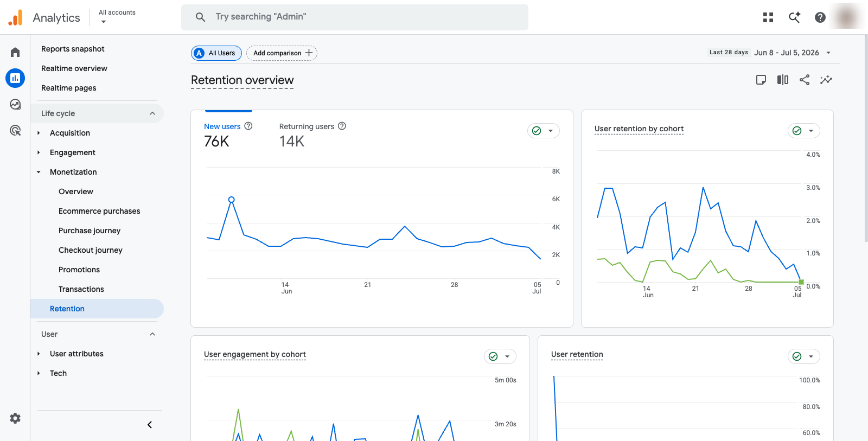Open the Advertising icon in left rail

coord(15,130)
